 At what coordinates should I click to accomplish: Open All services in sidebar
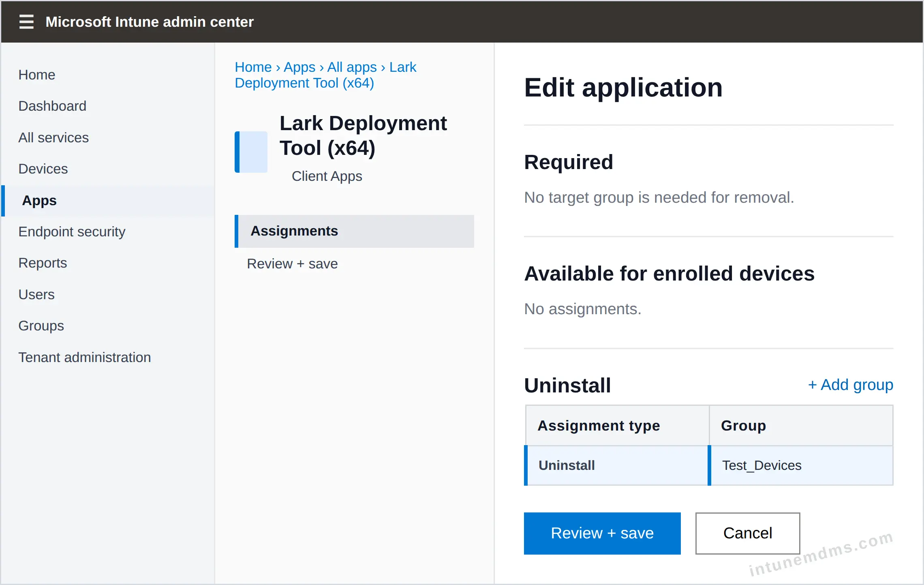click(53, 137)
